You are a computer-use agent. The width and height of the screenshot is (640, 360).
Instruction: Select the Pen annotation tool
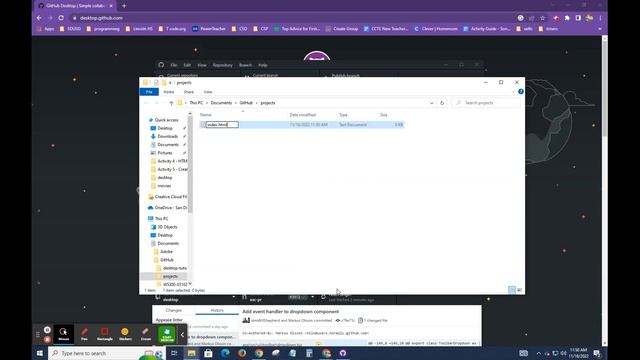[84, 334]
